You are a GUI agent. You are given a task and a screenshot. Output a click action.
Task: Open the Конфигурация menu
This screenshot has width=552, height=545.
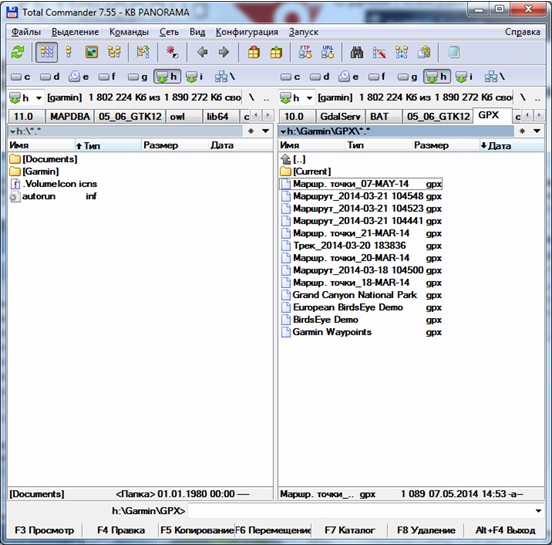247,32
